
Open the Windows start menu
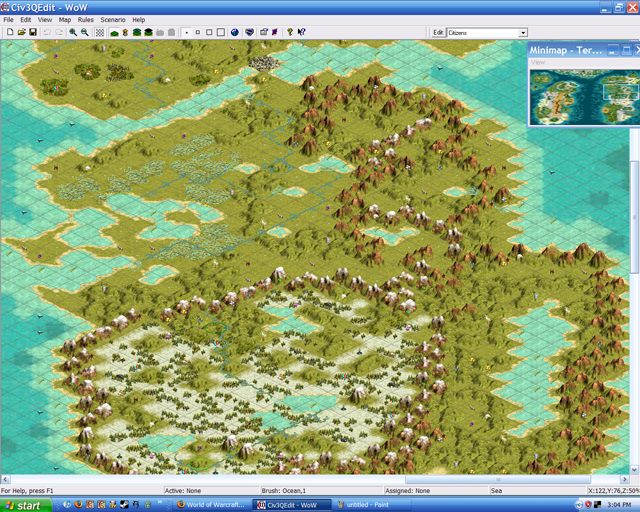pos(26,505)
